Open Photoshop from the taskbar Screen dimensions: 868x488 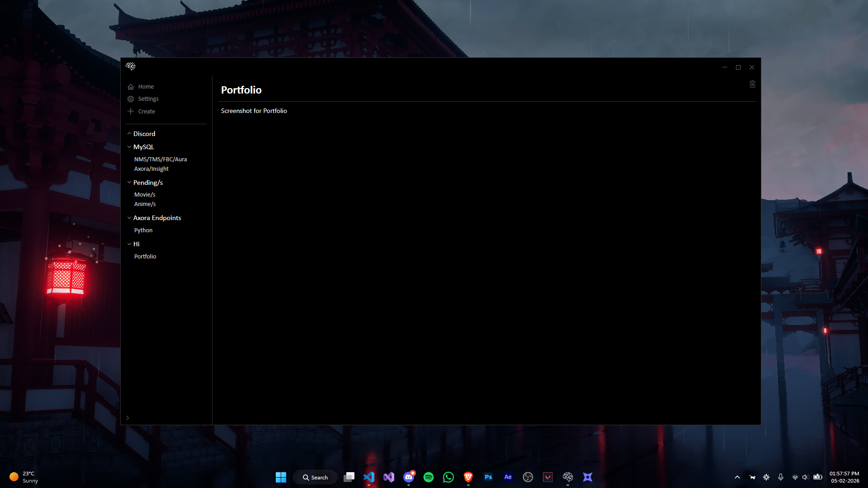pyautogui.click(x=488, y=477)
